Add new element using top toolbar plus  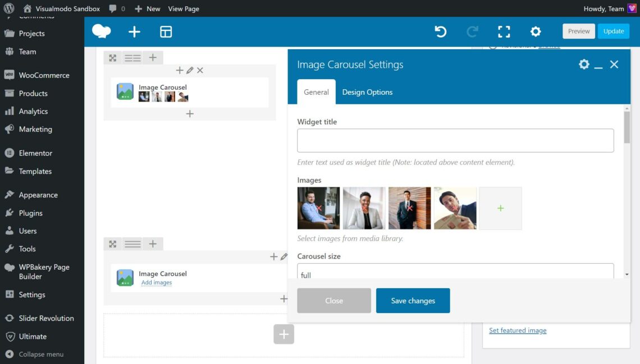[x=134, y=32]
